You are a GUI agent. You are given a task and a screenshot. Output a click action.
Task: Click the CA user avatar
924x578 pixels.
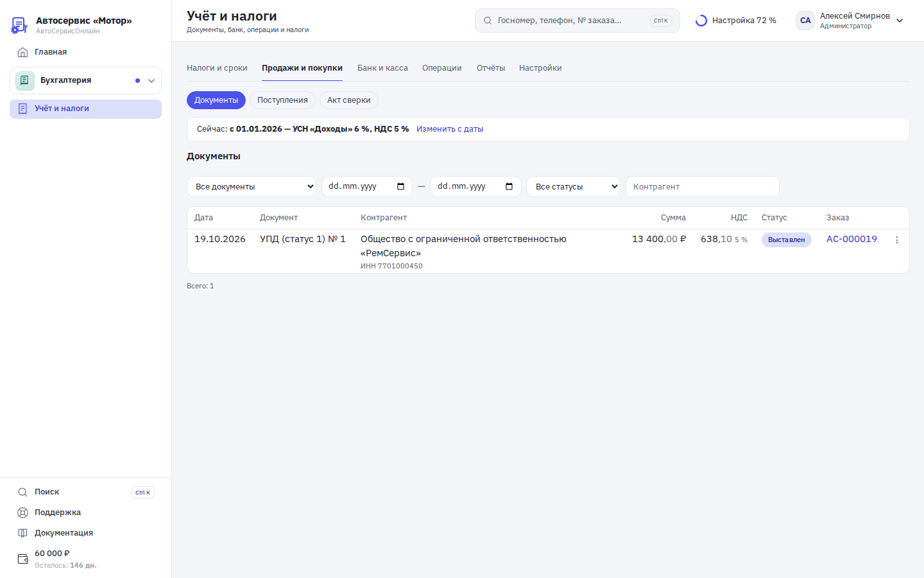point(805,21)
